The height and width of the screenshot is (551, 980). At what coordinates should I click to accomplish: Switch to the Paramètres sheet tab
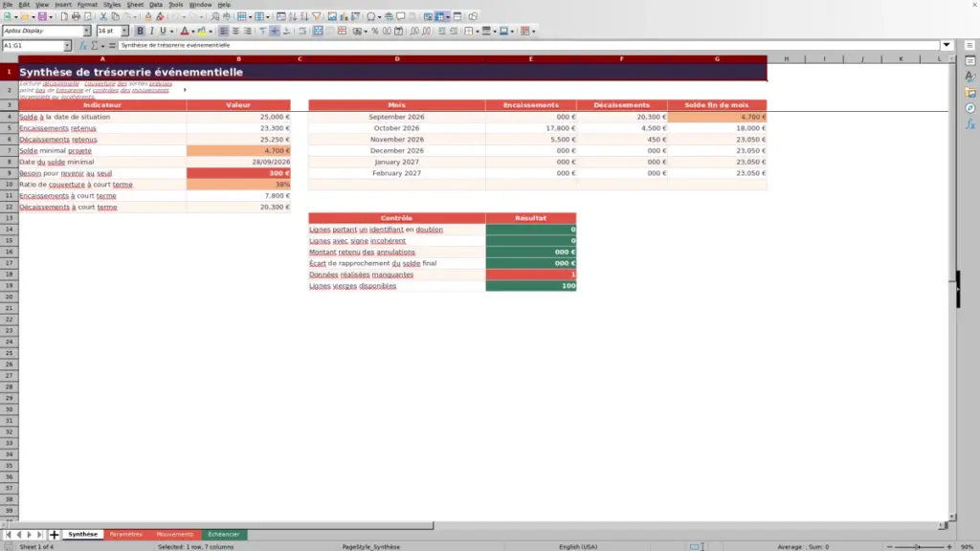click(x=125, y=534)
